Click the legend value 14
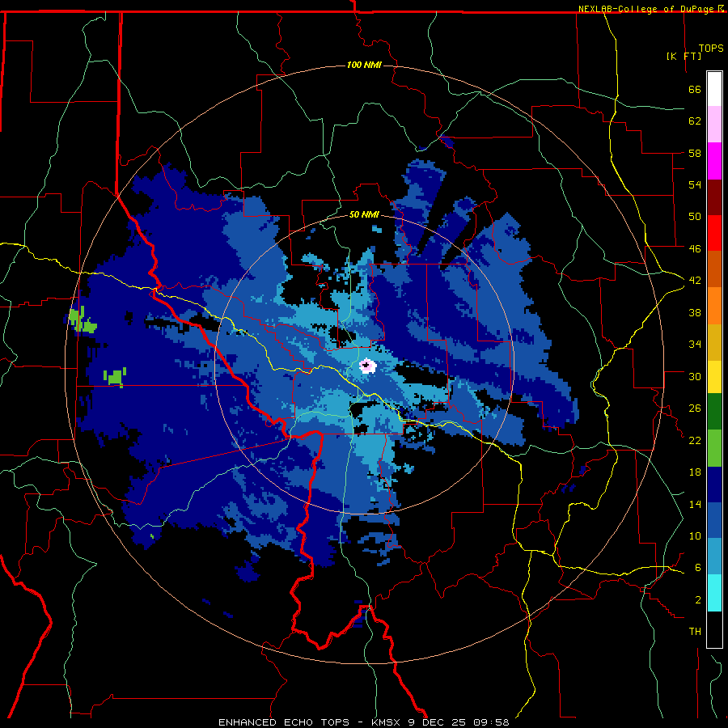 tap(695, 504)
